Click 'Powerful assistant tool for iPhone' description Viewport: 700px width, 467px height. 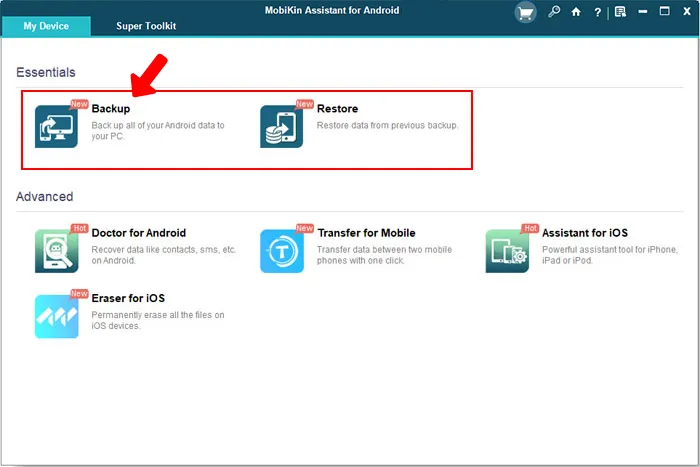coord(610,255)
